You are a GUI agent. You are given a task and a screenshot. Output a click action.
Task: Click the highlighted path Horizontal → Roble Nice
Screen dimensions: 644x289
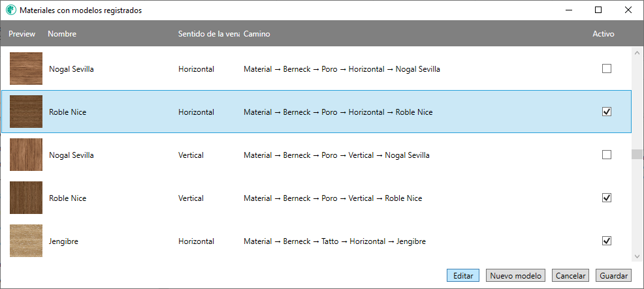tap(338, 112)
